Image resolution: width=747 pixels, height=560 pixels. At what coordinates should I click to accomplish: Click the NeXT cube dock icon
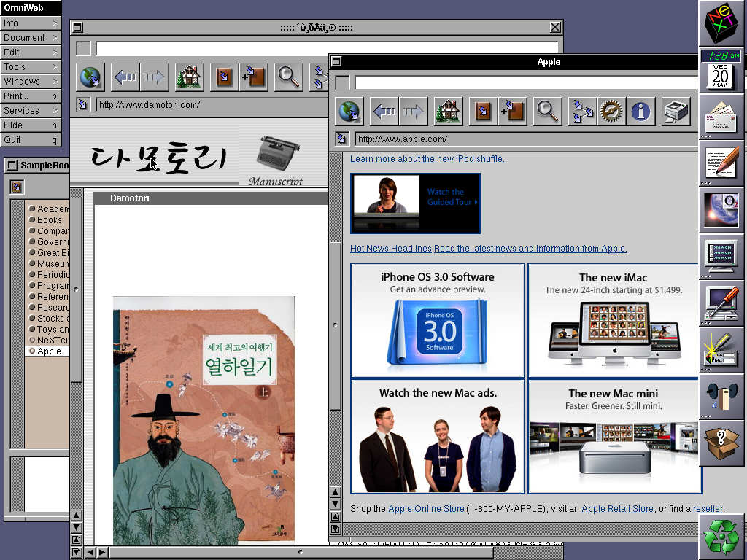(x=721, y=23)
